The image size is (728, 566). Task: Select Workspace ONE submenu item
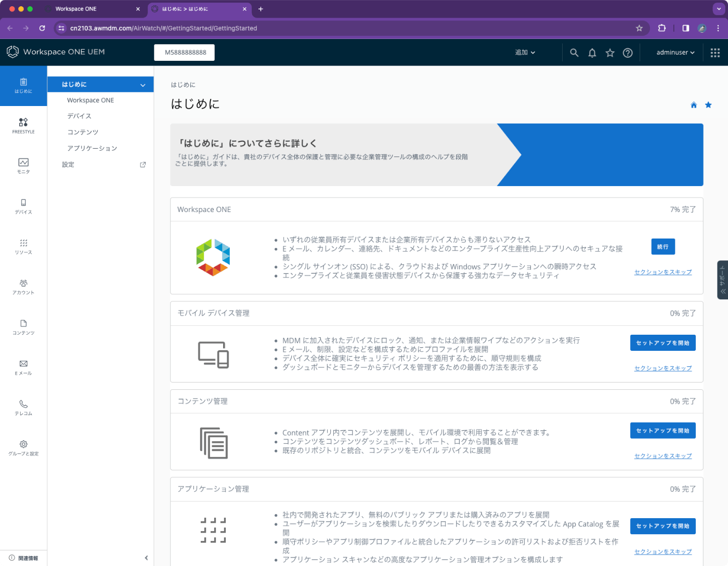pyautogui.click(x=90, y=100)
